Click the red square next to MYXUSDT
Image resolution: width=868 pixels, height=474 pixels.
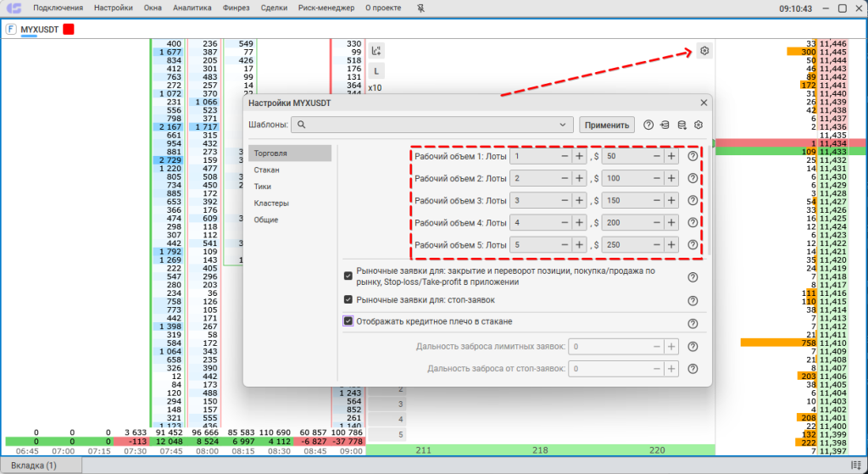(x=69, y=29)
